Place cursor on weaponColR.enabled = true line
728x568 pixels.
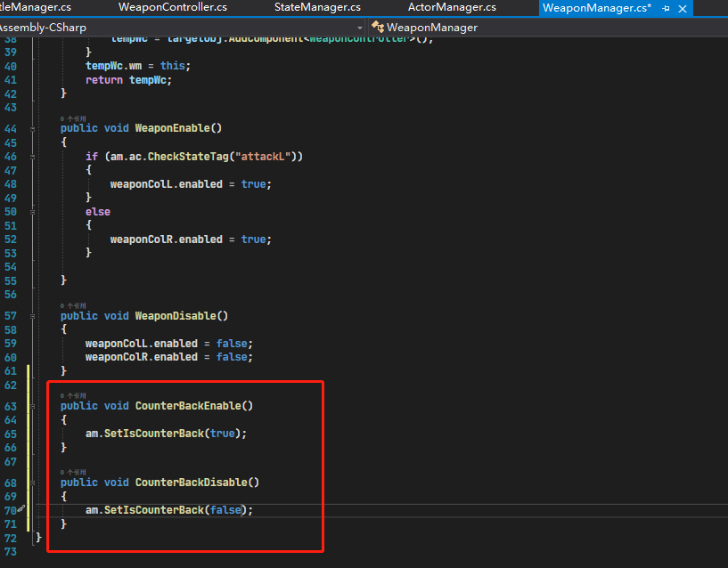click(191, 239)
